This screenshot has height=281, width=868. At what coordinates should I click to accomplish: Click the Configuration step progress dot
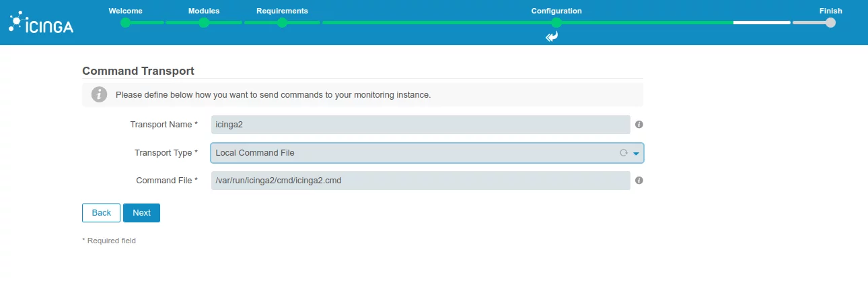pyautogui.click(x=556, y=23)
